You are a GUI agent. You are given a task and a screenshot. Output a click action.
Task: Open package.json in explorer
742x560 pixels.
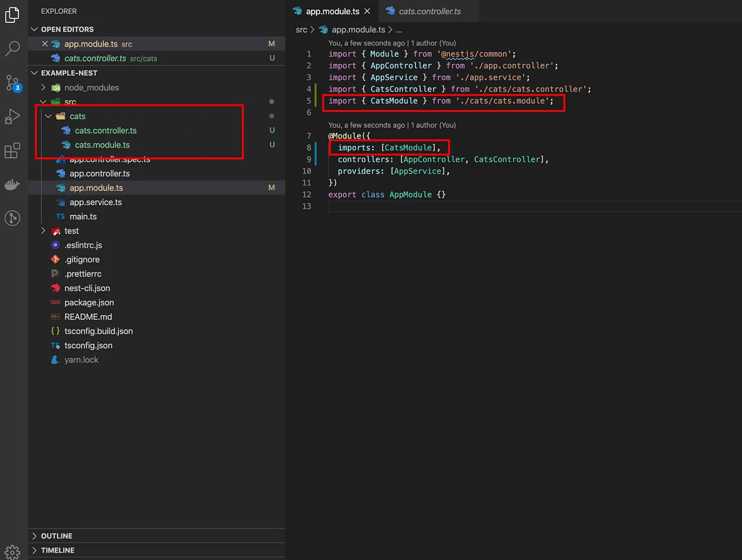(x=89, y=303)
